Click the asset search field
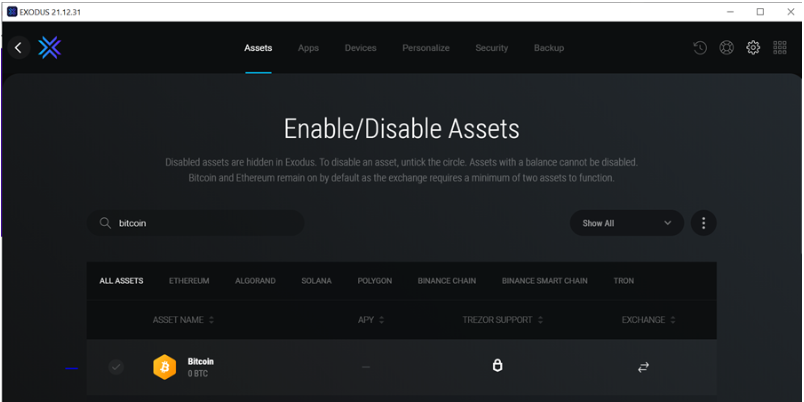Viewport: 804px width, 402px height. 195,223
